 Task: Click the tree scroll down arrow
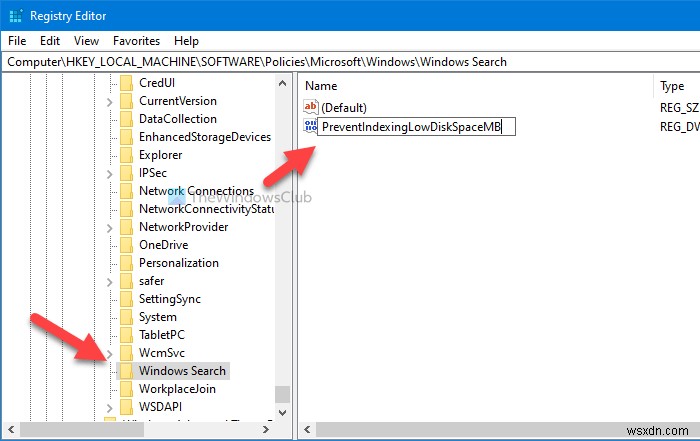click(282, 412)
